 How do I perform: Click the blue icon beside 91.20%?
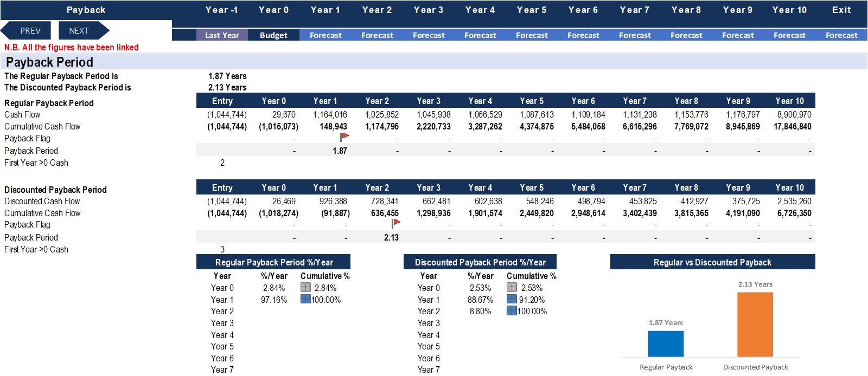pyautogui.click(x=512, y=299)
